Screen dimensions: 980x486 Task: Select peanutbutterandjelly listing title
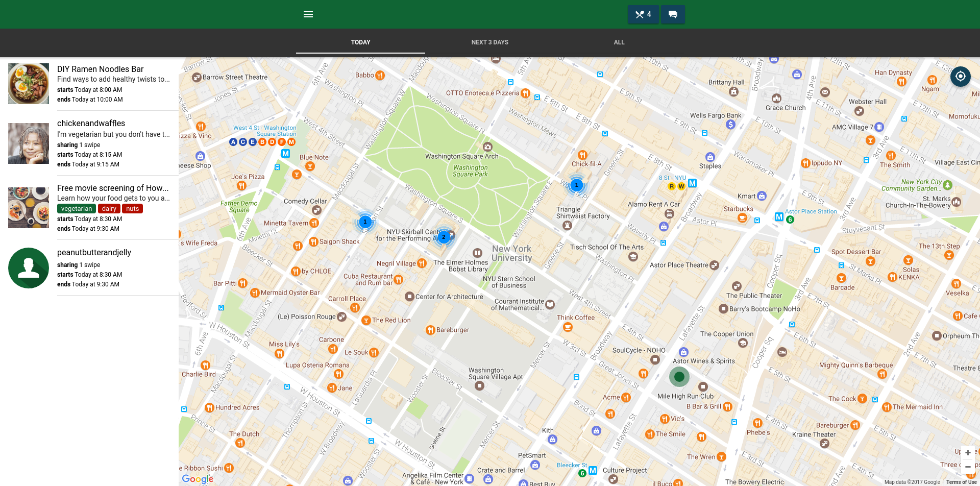pos(94,252)
